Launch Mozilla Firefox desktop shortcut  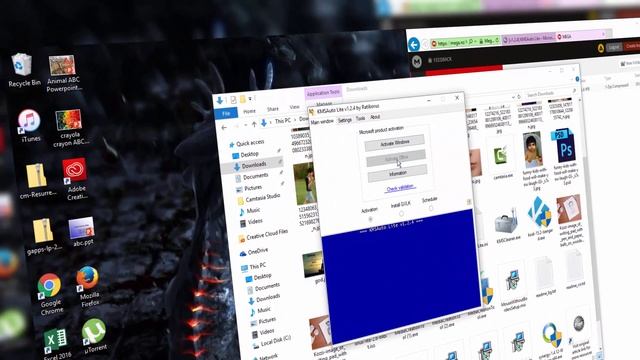pyautogui.click(x=88, y=287)
